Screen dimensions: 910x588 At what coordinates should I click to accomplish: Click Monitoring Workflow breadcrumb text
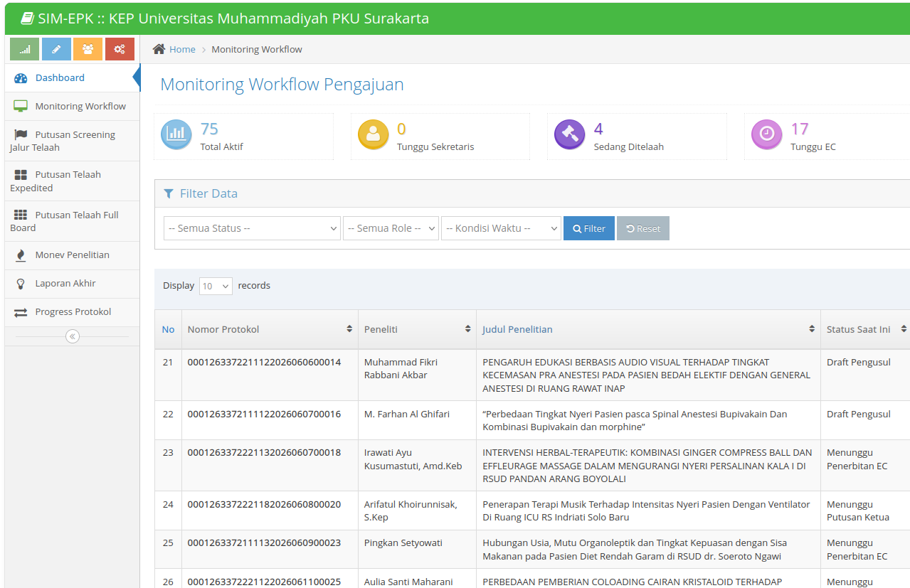257,49
